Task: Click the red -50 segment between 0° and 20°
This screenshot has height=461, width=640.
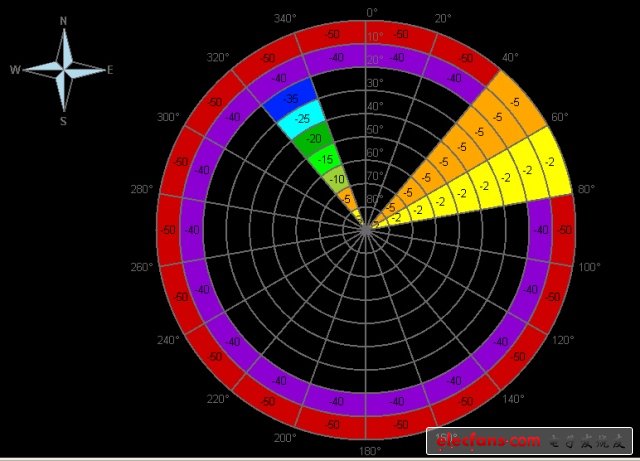Action: (x=402, y=35)
